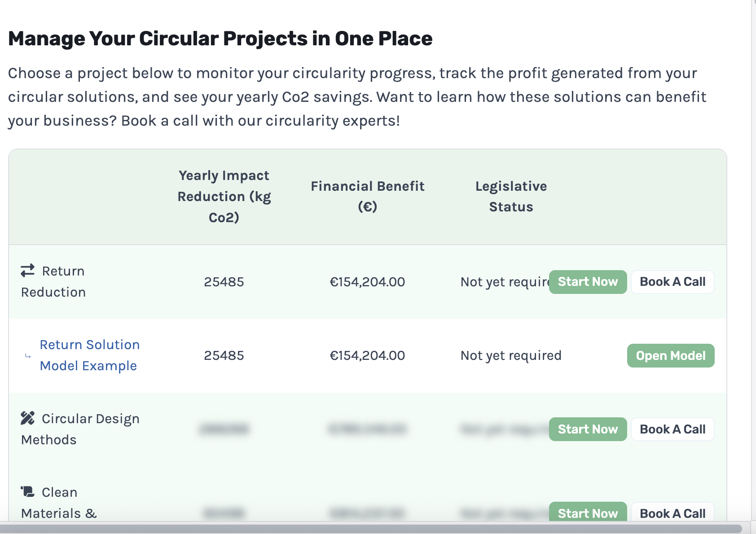The height and width of the screenshot is (534, 756).
Task: Click the Yearly Impact Reduction column header
Action: coord(224,197)
